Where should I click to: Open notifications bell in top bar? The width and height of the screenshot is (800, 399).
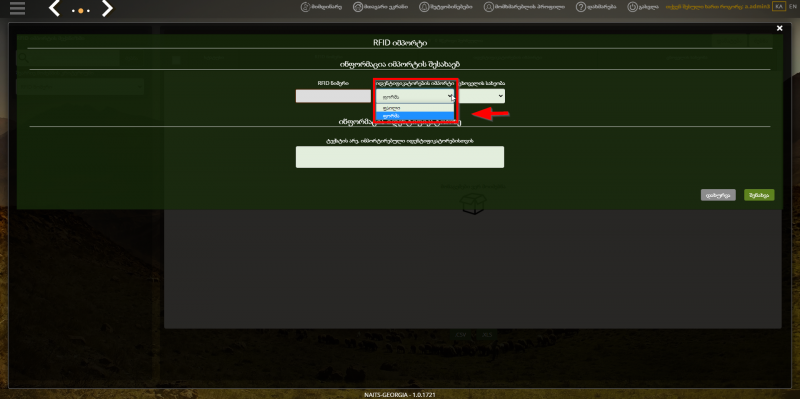[x=445, y=7]
